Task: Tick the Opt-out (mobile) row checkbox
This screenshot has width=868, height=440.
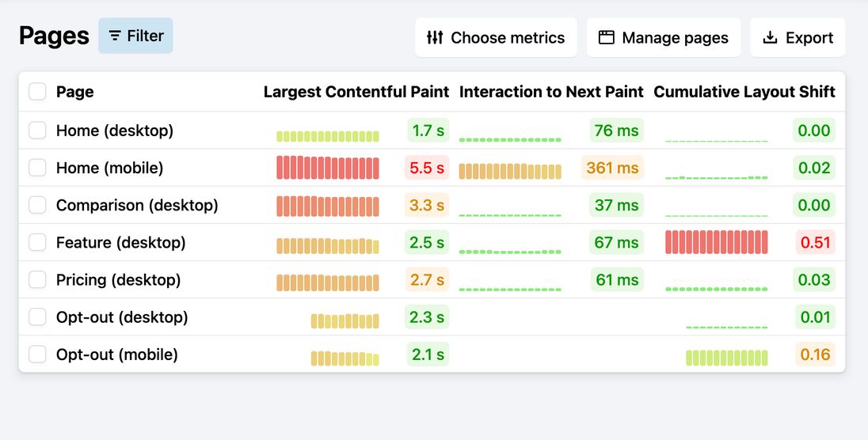Action: tap(37, 355)
